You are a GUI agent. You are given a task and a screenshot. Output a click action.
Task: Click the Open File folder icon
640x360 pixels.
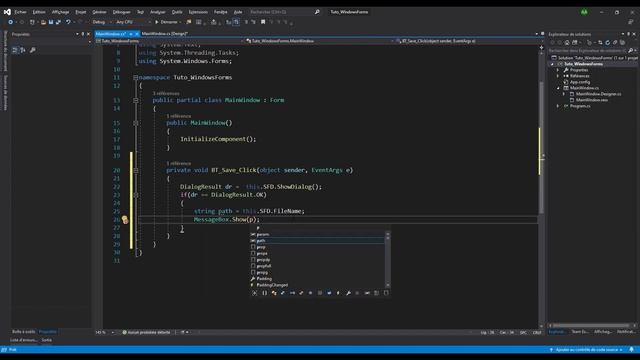43,22
